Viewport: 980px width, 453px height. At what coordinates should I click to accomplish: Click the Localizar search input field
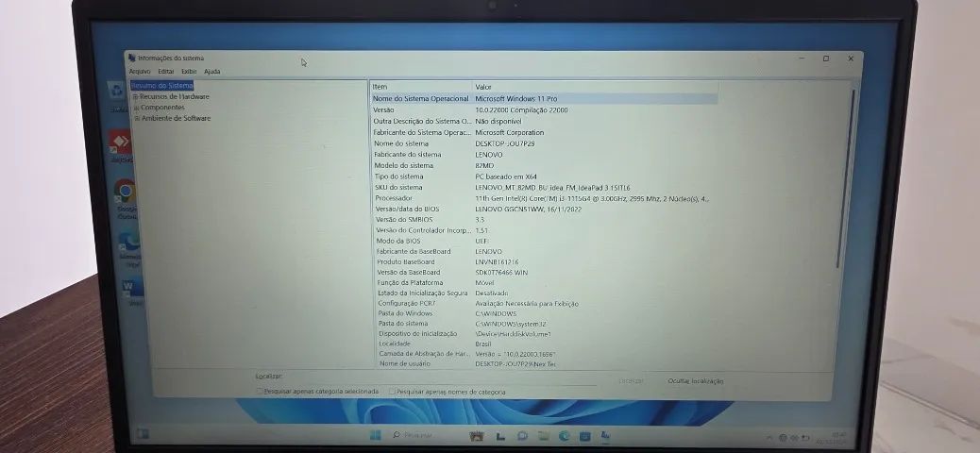441,377
